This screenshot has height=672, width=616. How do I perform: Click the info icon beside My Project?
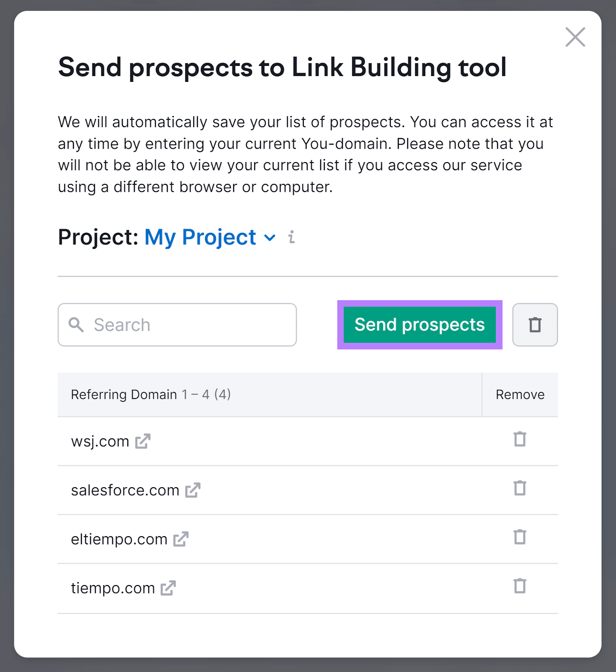291,237
